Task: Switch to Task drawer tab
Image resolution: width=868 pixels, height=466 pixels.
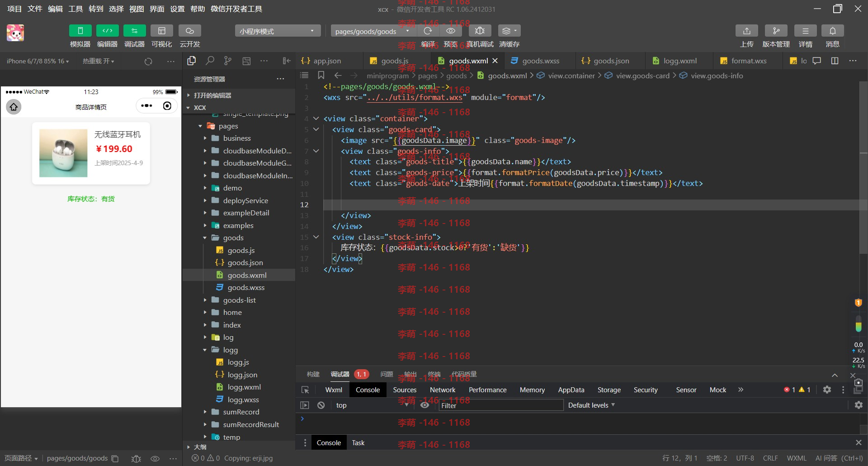Action: coord(358,443)
